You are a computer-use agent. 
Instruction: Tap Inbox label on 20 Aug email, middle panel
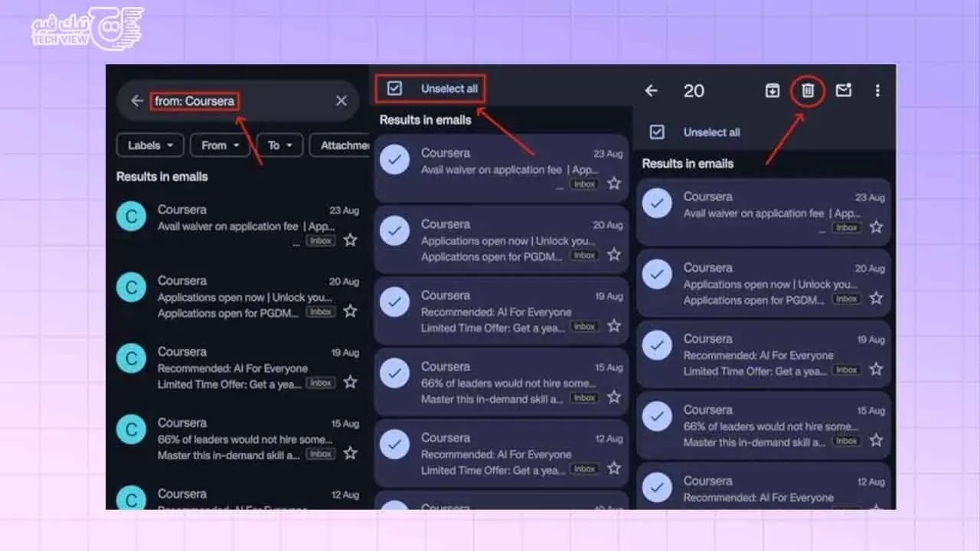coord(584,256)
